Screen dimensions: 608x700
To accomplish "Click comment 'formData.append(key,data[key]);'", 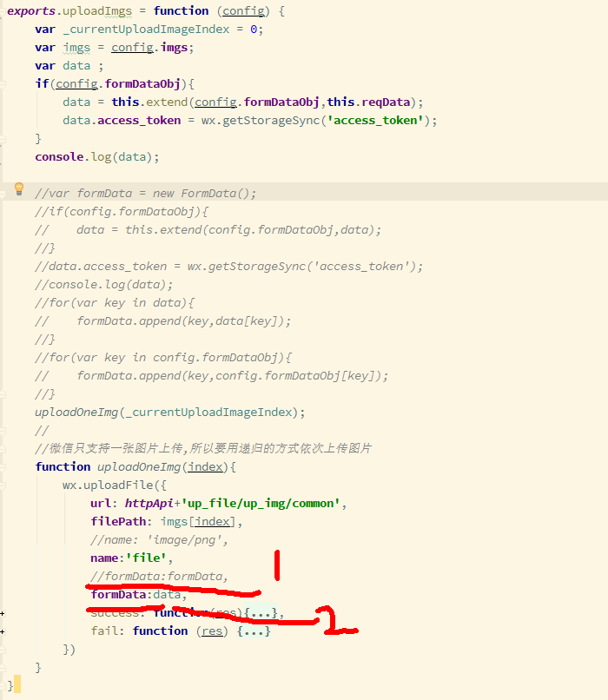I will (184, 321).
